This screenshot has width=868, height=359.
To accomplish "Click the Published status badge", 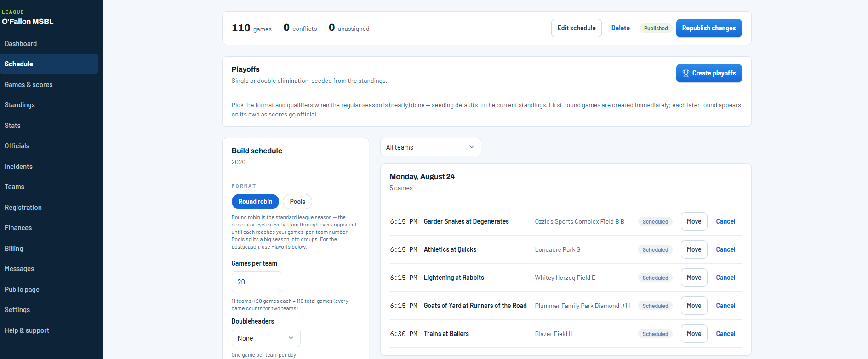I will [656, 28].
